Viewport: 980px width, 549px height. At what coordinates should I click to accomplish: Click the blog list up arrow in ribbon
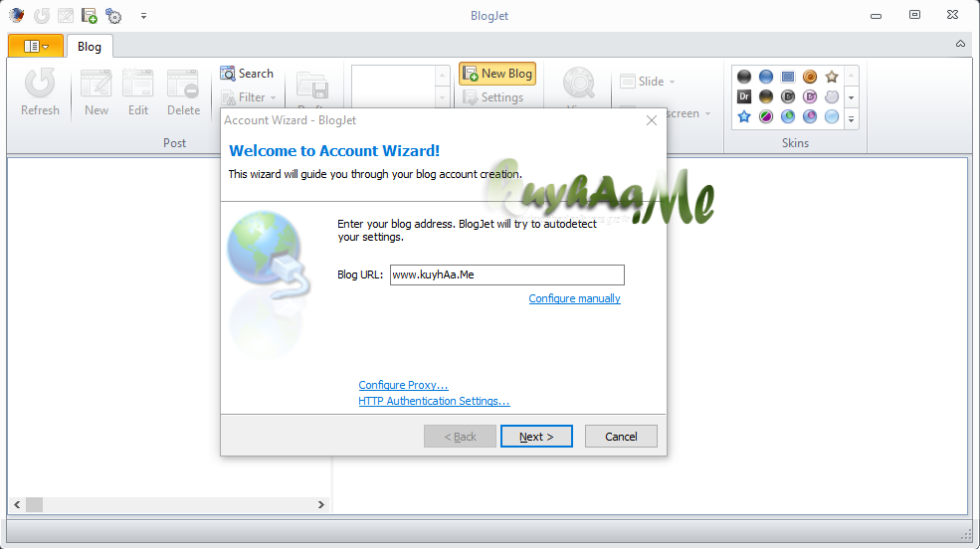click(x=442, y=76)
